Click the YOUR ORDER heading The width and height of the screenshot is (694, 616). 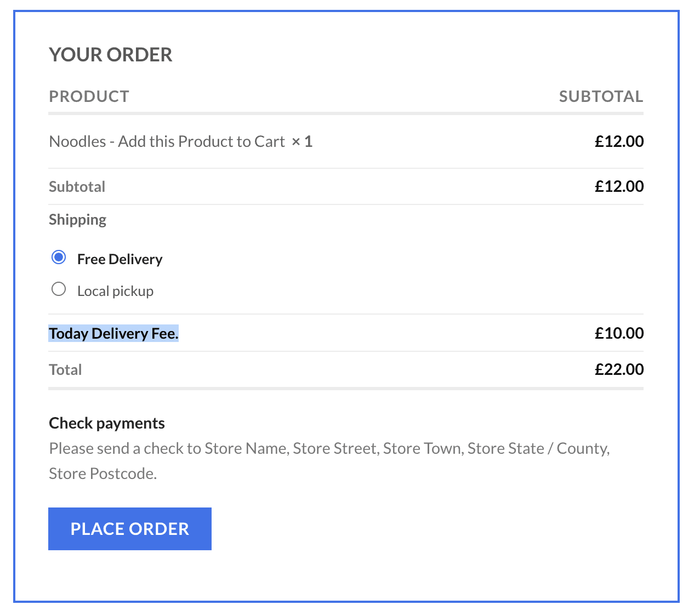point(110,54)
